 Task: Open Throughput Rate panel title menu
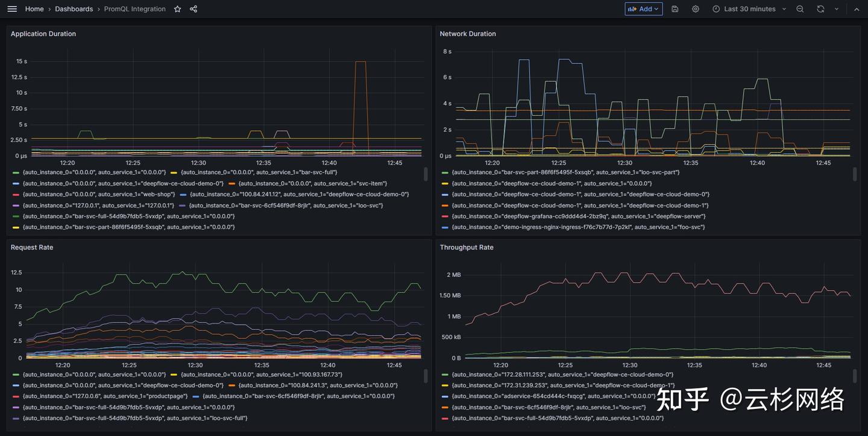tap(467, 247)
